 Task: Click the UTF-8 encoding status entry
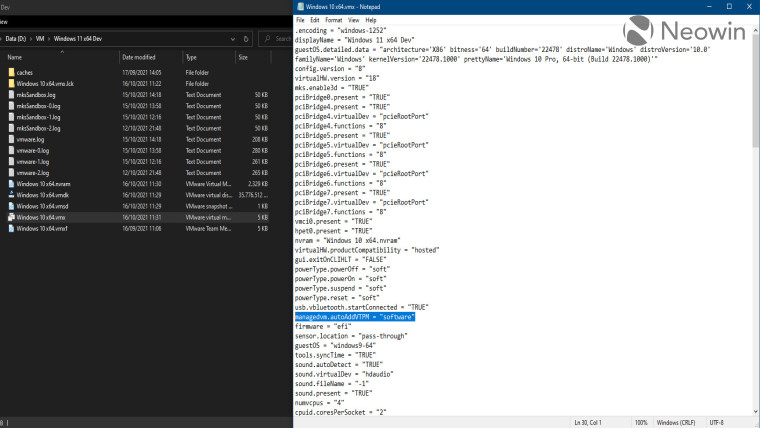click(x=716, y=423)
